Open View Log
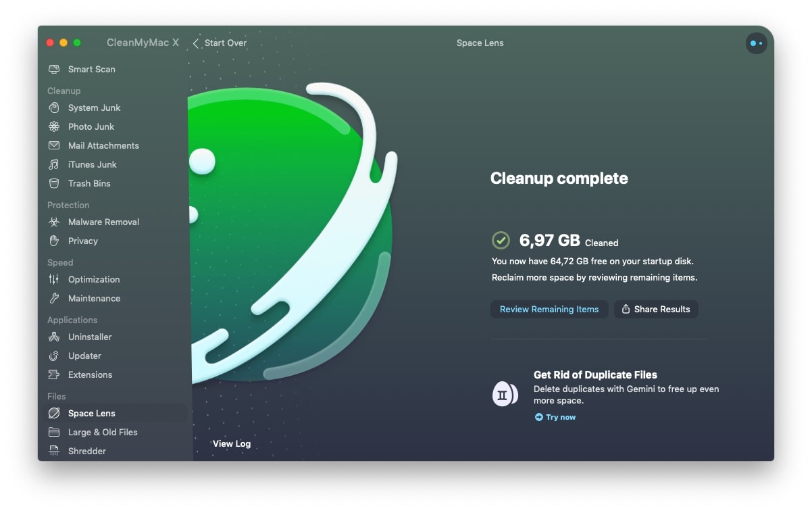 coord(232,443)
